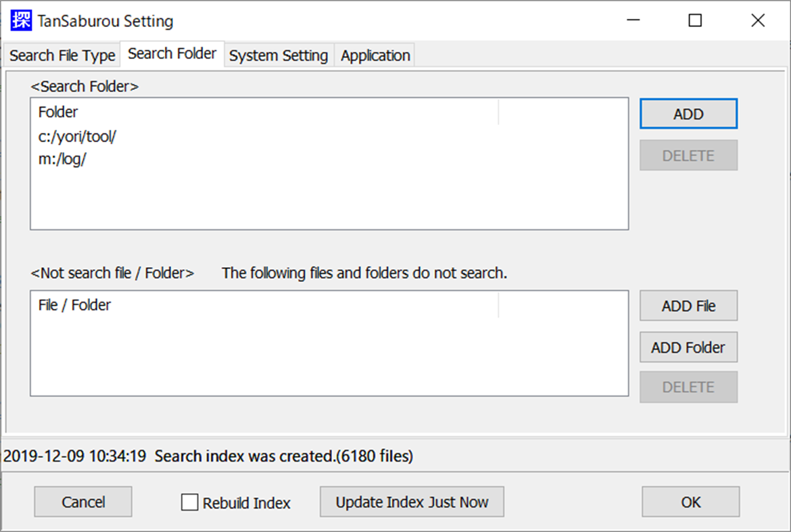Image resolution: width=791 pixels, height=532 pixels.
Task: Click the TanSaburou app icon in title bar
Action: (x=20, y=21)
